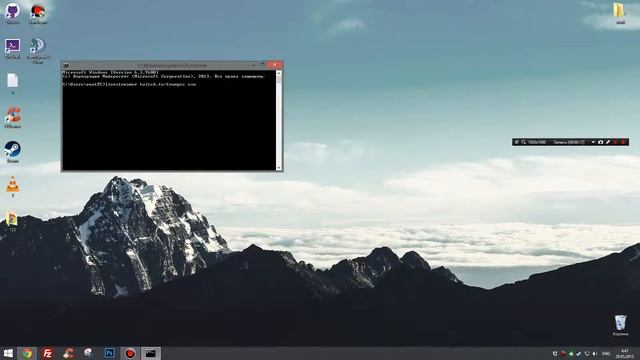
Task: Open the Windows Start menu
Action: [x=8, y=353]
